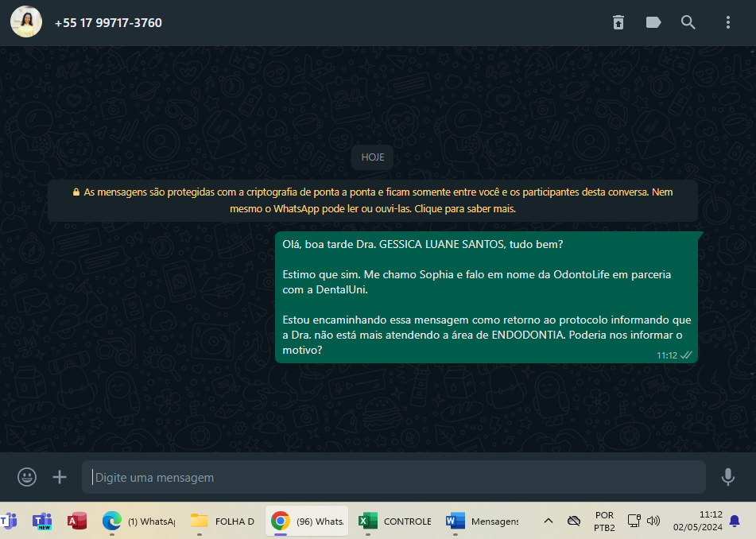
Task: Change POR PTB2 keyboard language
Action: [604, 522]
